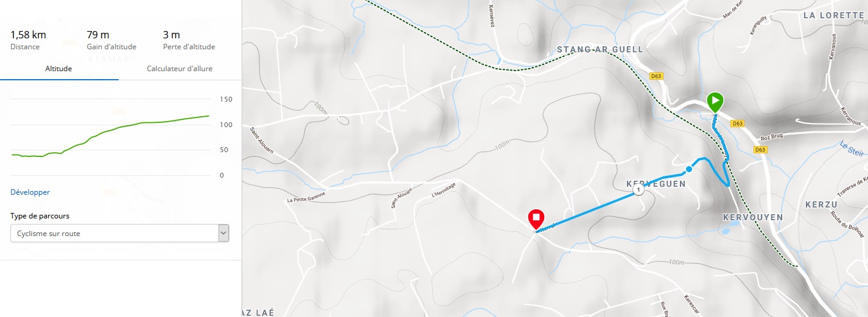Click the KERVEGUEN map label
Image resolution: width=868 pixels, height=317 pixels.
click(x=656, y=184)
